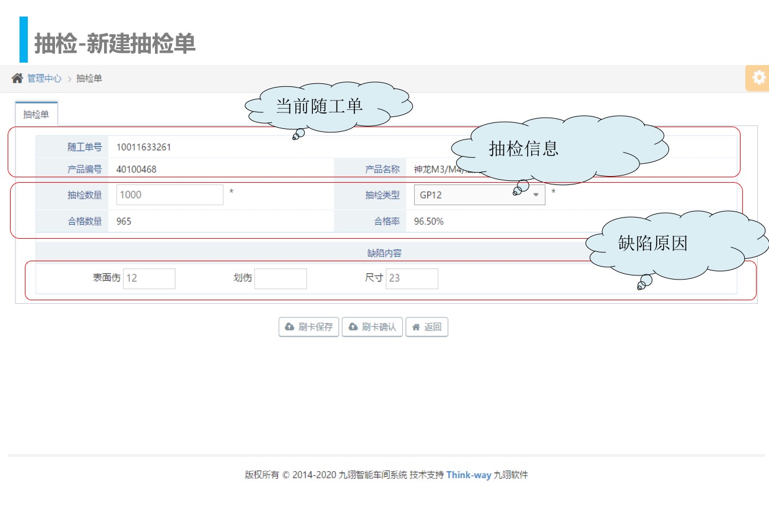Click the 随工单号 value 10011633261

coord(144,147)
